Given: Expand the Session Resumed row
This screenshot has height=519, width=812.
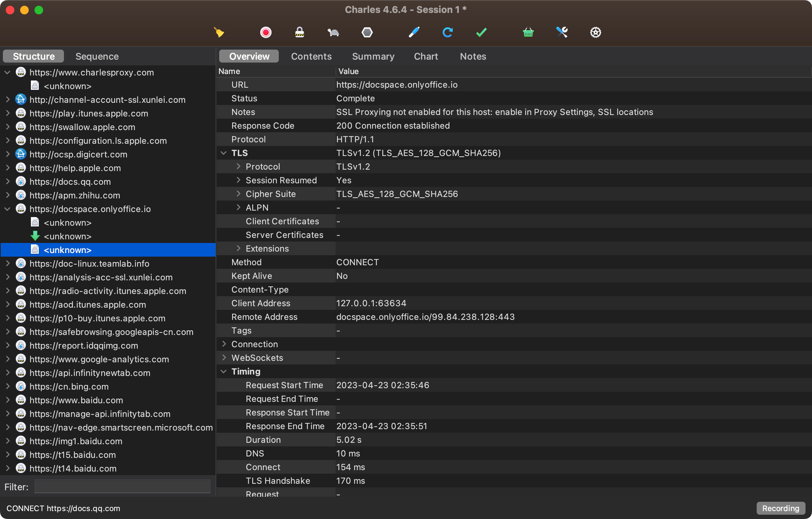Looking at the screenshot, I should pos(238,180).
